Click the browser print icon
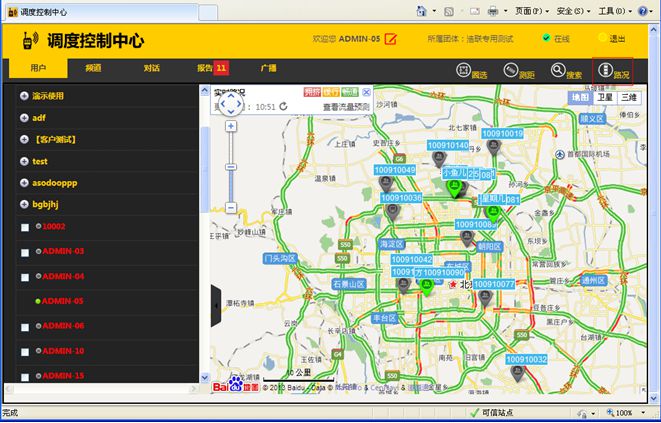Viewport: 661px width, 423px height. coord(492,11)
